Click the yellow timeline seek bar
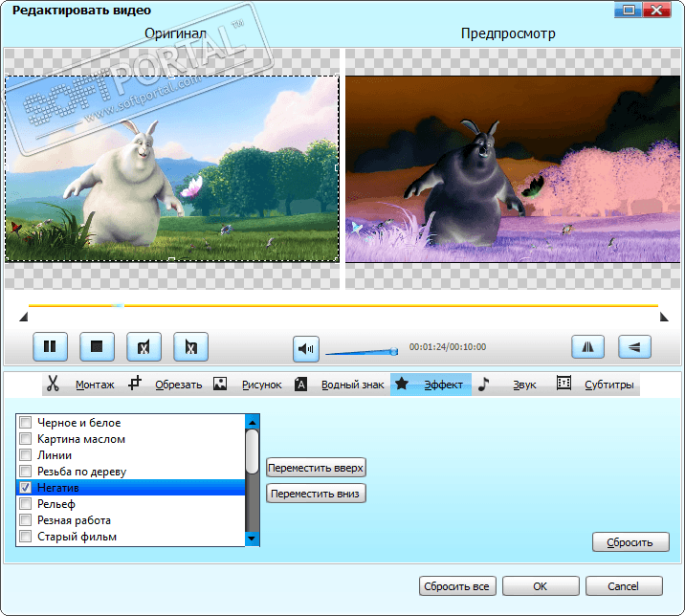685x616 pixels. (343, 305)
